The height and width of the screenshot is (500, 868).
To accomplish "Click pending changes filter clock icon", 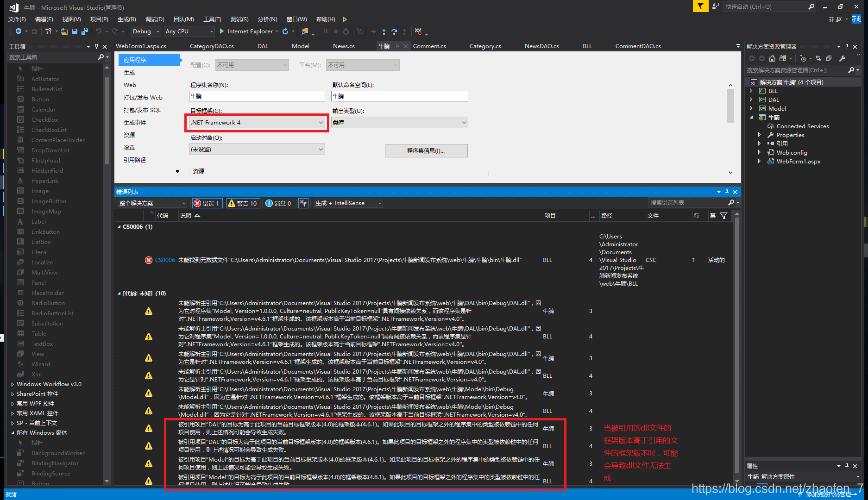I will [803, 58].
